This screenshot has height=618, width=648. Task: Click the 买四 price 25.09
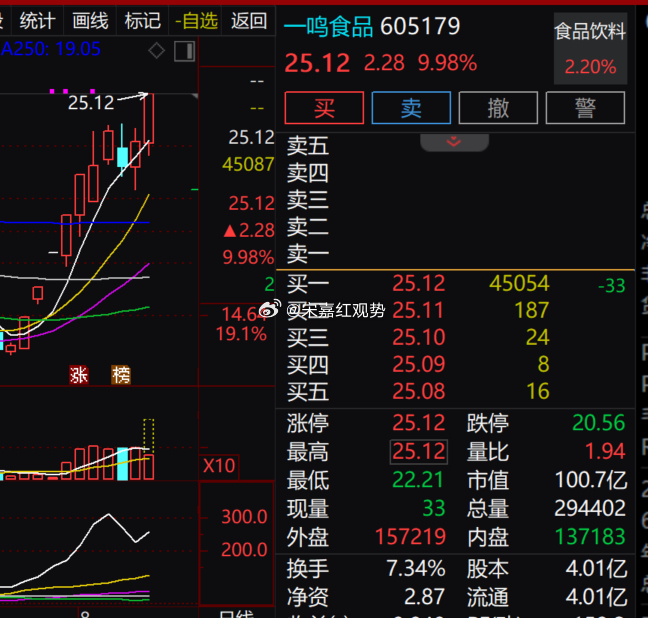point(419,364)
